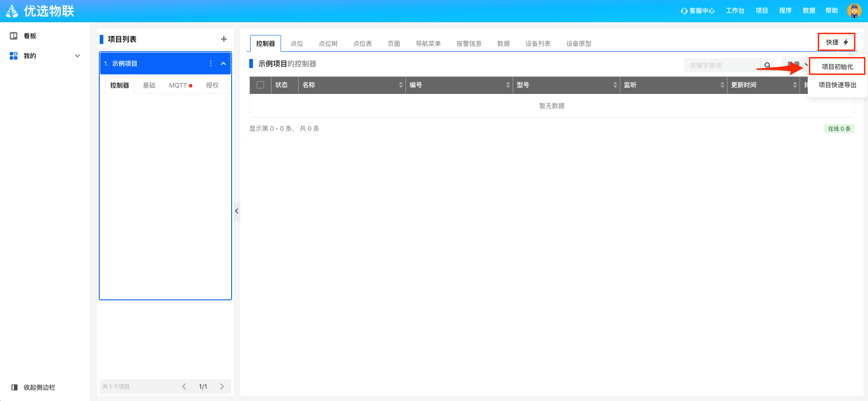The height and width of the screenshot is (401, 868).
Task: Choose 项目快速导出 from the shortcut menu
Action: [837, 85]
